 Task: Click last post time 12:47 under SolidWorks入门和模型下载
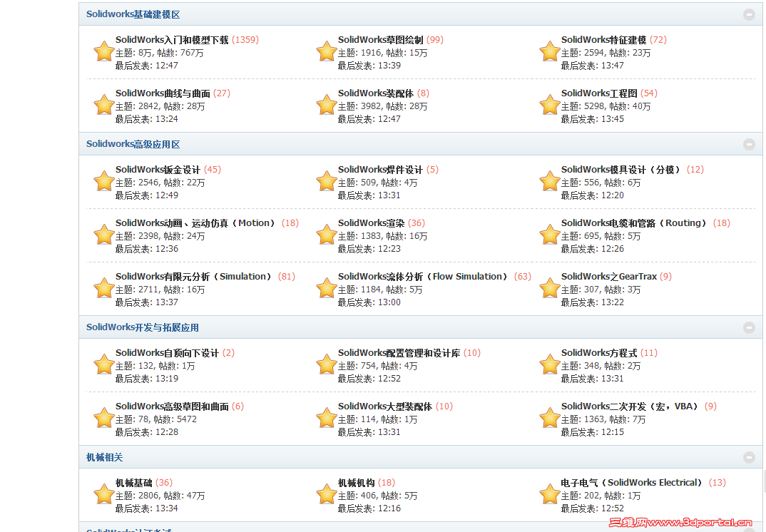167,66
